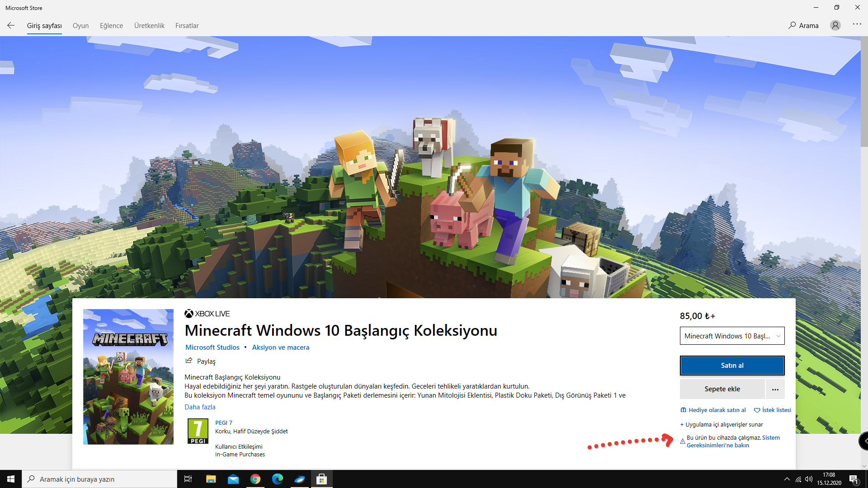Click Microsoft Store taskbar icon
This screenshot has height=488, width=868.
321,479
